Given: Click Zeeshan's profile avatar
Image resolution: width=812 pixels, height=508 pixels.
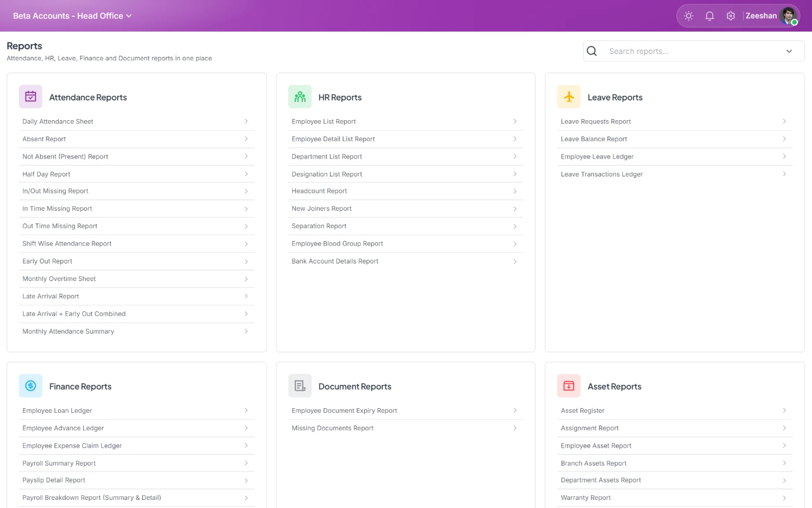Looking at the screenshot, I should click(x=789, y=16).
